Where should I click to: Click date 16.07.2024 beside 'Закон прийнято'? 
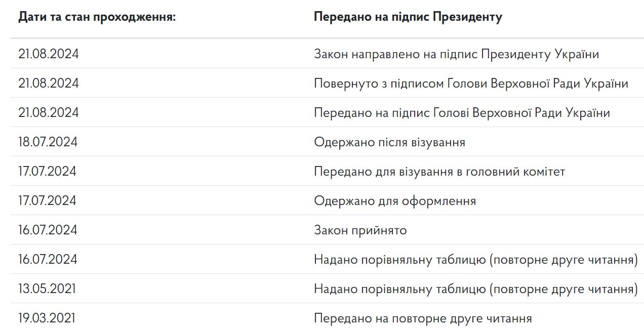click(x=48, y=230)
